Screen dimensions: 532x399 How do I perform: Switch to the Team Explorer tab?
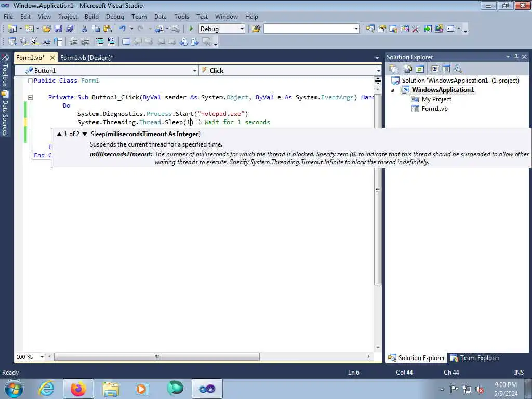click(475, 358)
